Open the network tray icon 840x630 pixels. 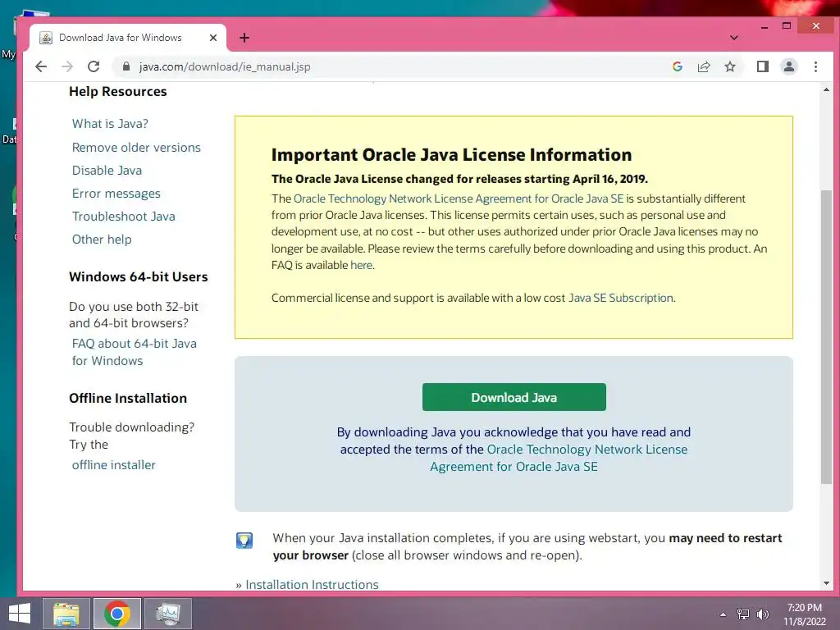pyautogui.click(x=742, y=614)
